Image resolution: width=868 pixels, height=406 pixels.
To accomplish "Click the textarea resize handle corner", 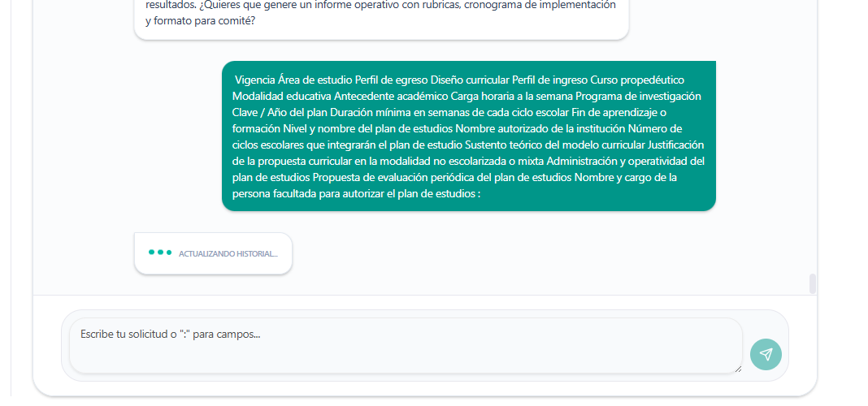I will (x=737, y=369).
